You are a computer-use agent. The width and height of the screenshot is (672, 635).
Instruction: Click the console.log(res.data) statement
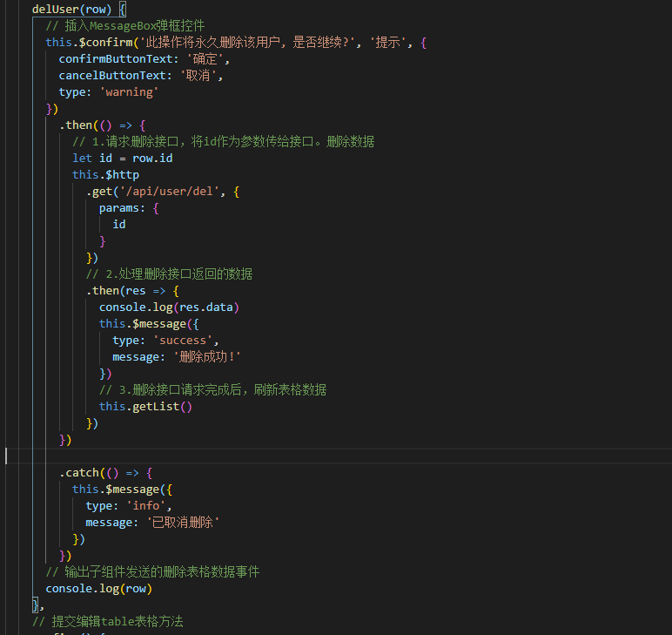tap(169, 307)
